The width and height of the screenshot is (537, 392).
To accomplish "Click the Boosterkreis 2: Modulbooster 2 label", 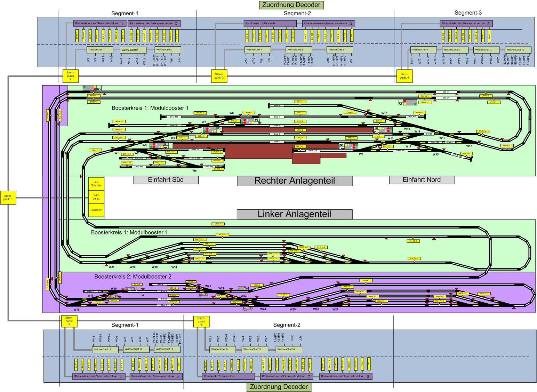I will [133, 277].
